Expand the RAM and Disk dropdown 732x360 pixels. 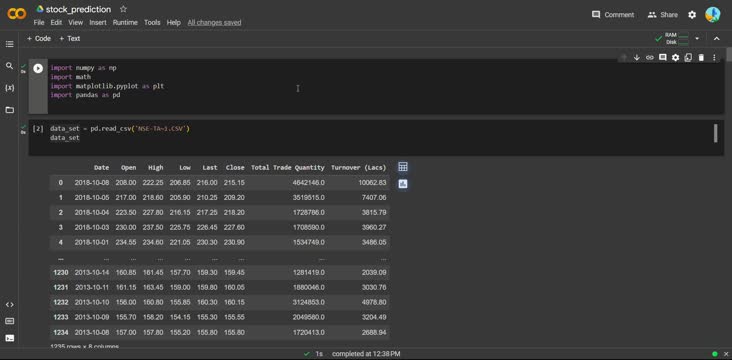697,38
